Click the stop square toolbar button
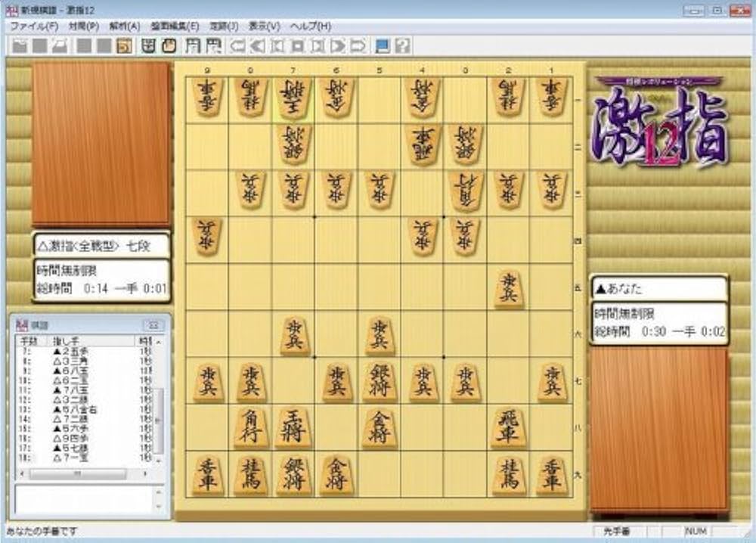Screen dimensions: 756x543 [x=298, y=46]
